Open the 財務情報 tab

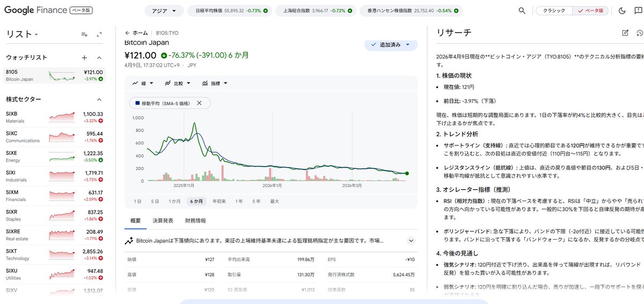click(195, 220)
